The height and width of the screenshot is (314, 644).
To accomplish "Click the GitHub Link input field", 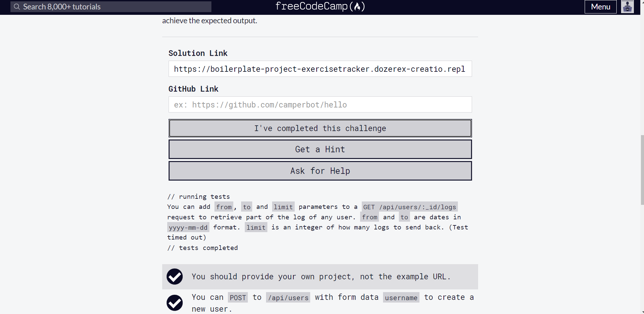I will click(x=320, y=104).
